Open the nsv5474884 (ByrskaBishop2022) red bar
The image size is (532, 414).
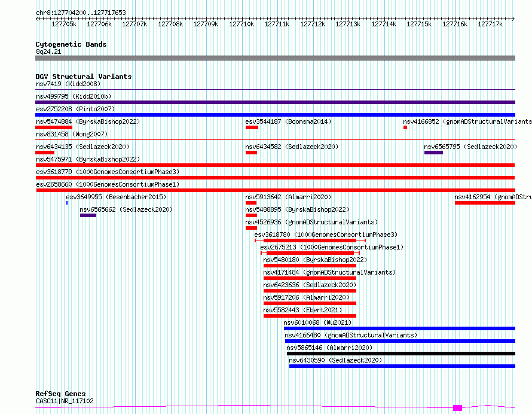[54, 127]
